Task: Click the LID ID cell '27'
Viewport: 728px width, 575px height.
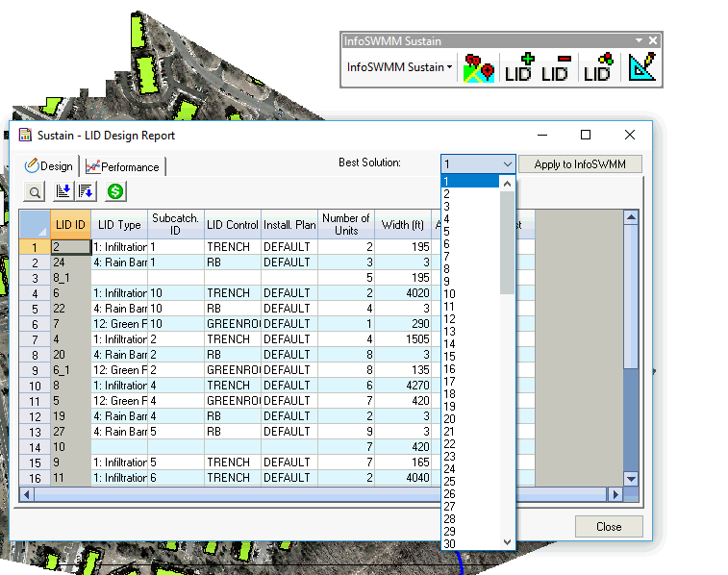Action: (70, 432)
